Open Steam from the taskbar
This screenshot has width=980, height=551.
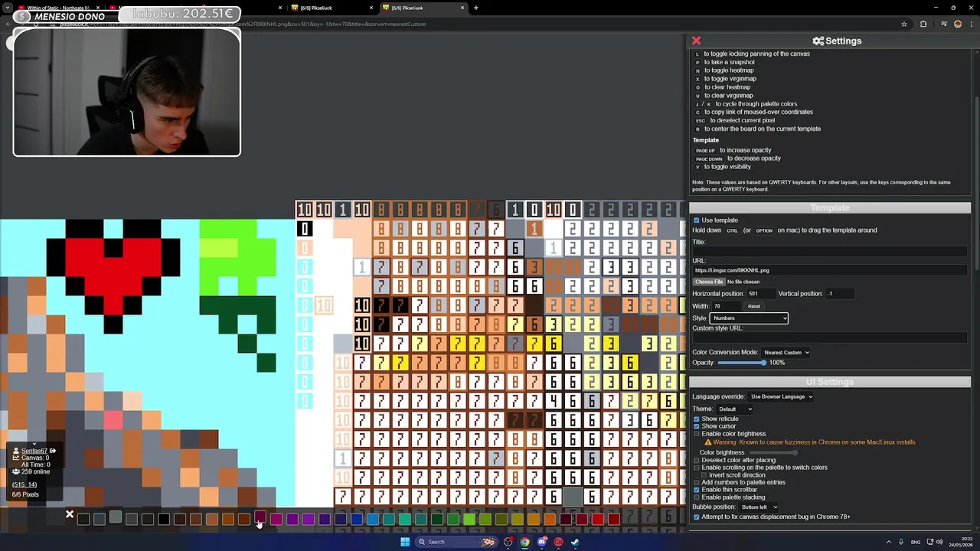(575, 542)
